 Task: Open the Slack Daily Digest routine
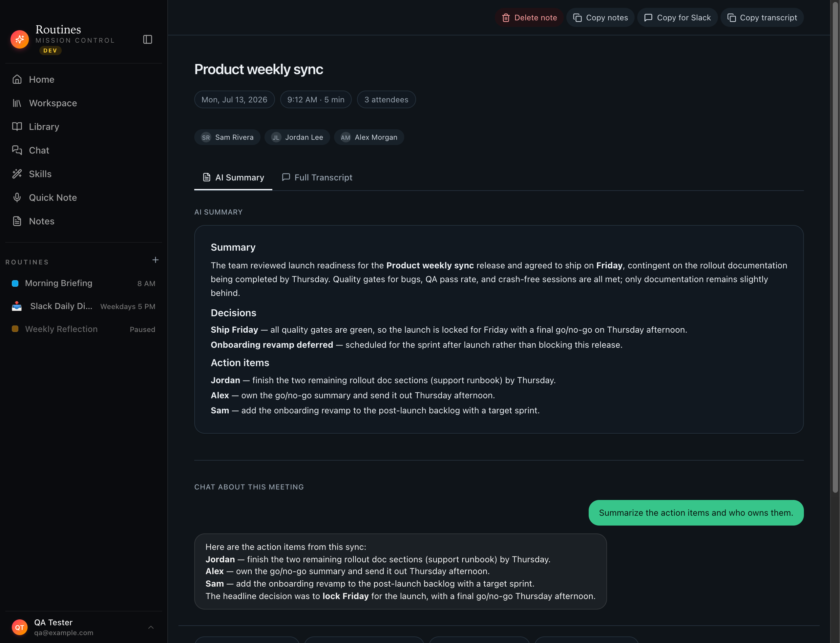pyautogui.click(x=83, y=306)
